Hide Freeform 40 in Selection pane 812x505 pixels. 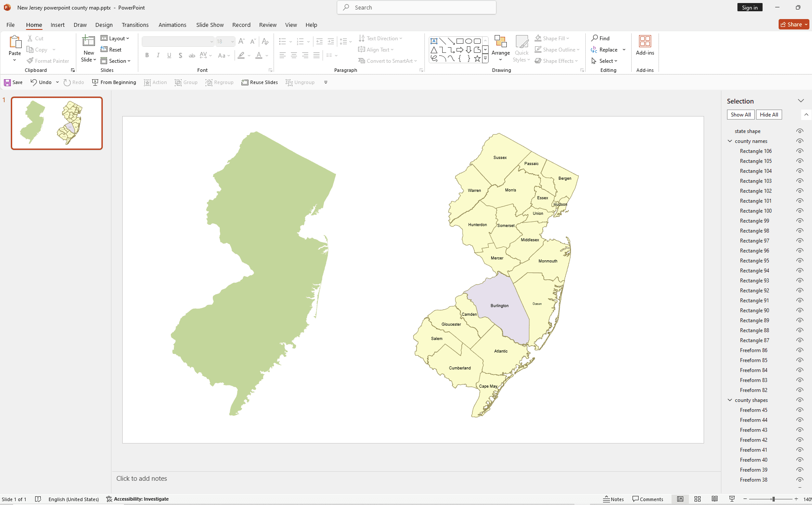[x=800, y=460]
